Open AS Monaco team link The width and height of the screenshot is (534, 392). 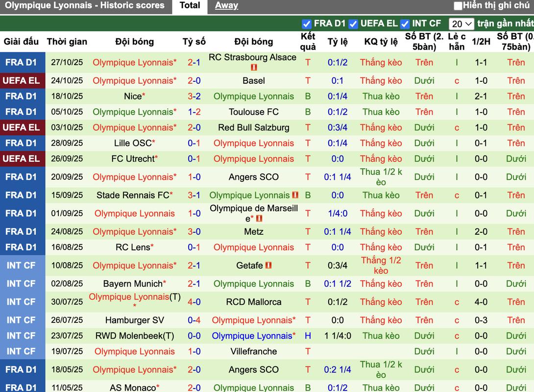[133, 388]
